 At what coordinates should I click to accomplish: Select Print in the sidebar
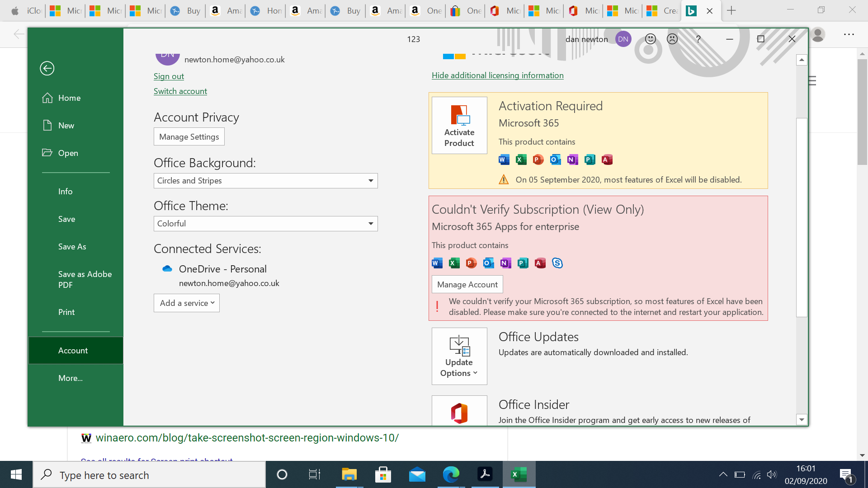[75, 312]
